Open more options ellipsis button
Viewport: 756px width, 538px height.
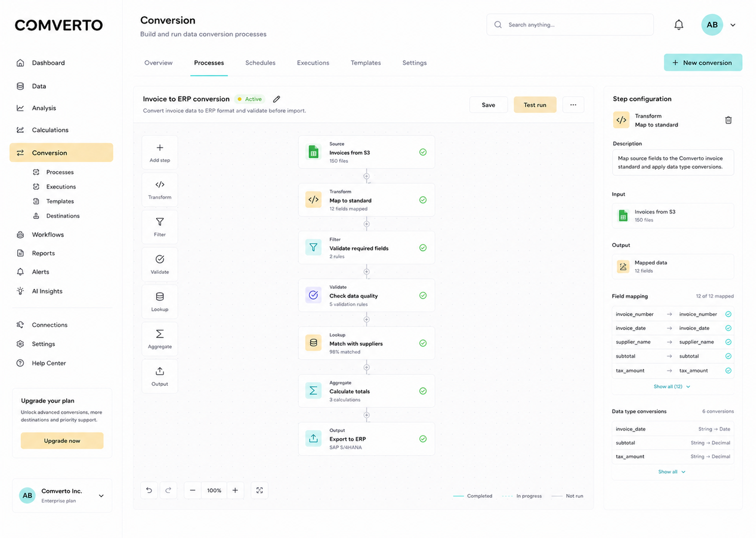(x=573, y=105)
